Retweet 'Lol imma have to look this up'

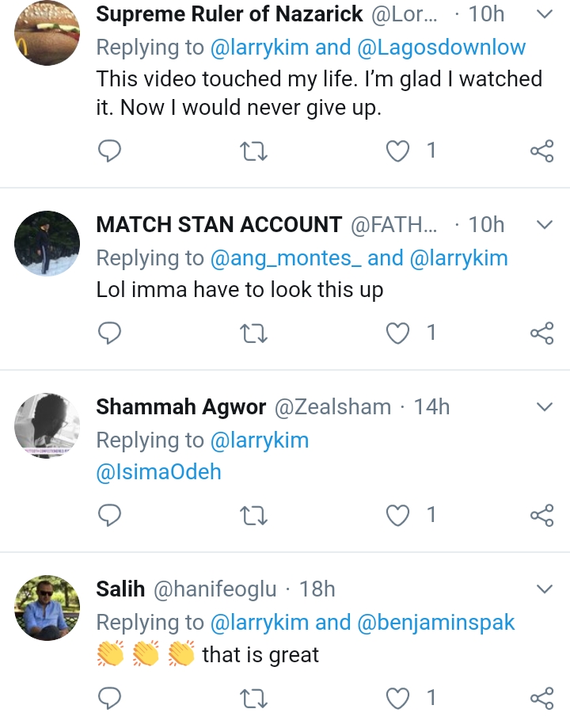tap(253, 333)
